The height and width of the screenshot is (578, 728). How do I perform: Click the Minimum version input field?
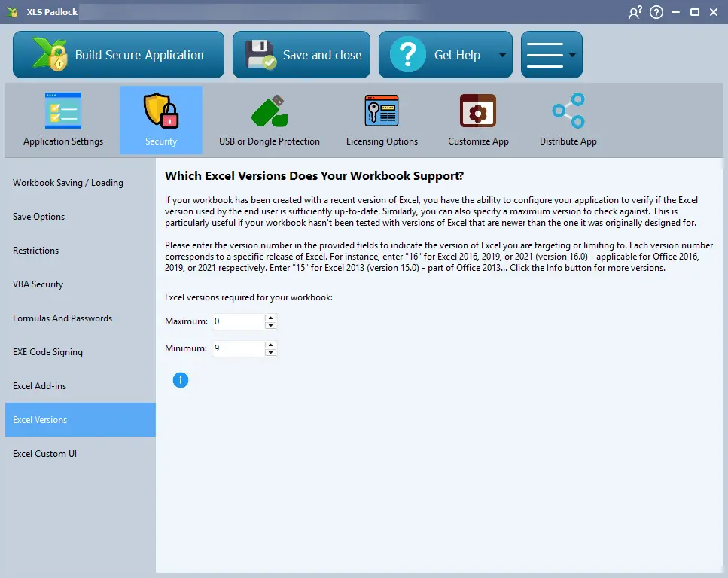tap(238, 348)
